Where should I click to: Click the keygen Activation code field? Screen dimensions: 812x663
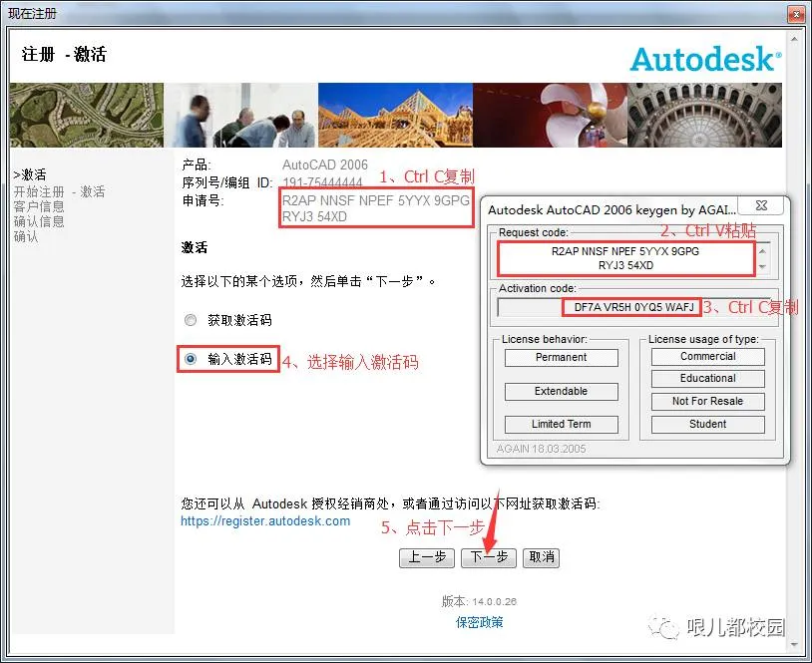(x=633, y=307)
